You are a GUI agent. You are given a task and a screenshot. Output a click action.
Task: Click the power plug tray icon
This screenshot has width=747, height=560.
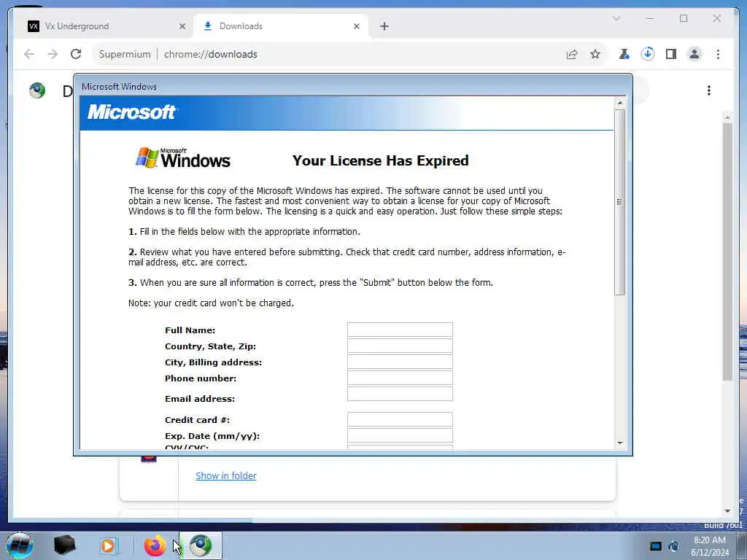(x=673, y=546)
